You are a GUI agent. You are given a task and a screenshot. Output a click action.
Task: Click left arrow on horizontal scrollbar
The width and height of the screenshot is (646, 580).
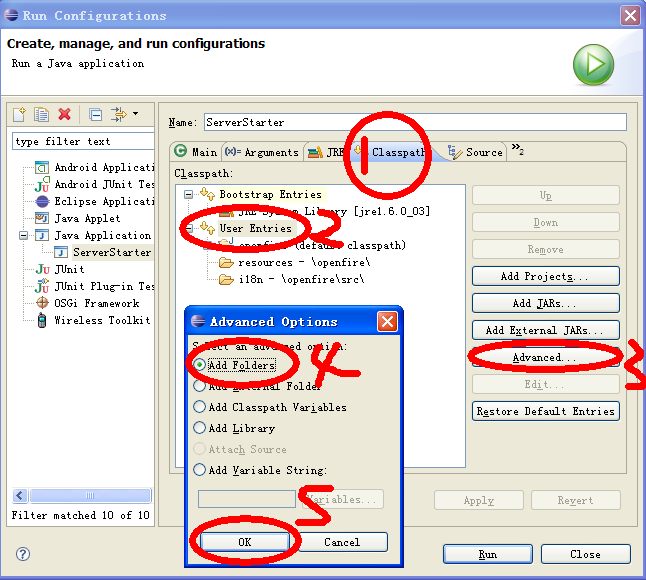pos(20,495)
